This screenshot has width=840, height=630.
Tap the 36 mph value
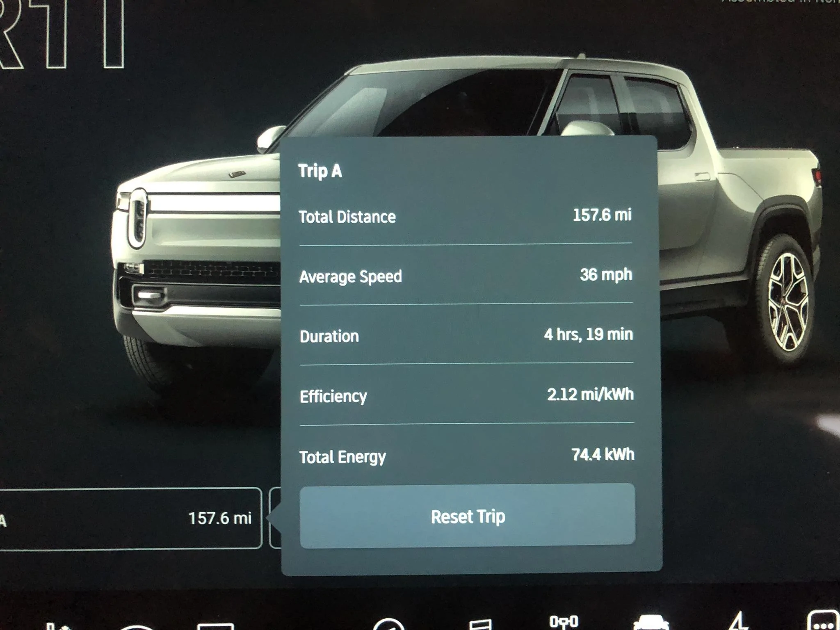pos(606,275)
